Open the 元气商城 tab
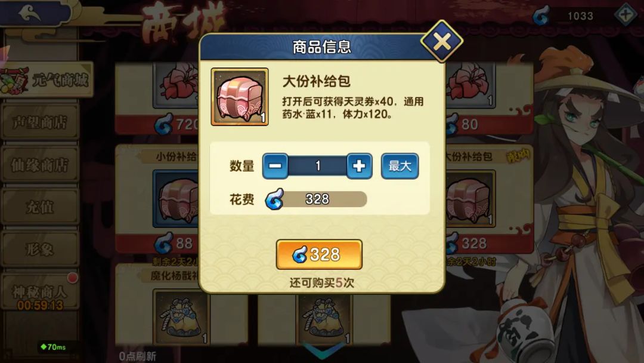This screenshot has width=644, height=363. click(47, 80)
